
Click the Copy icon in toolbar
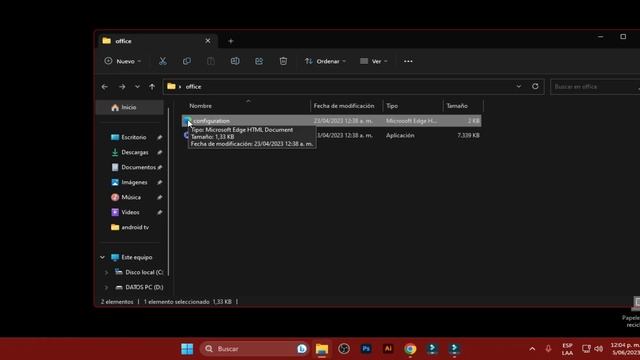[x=187, y=61]
